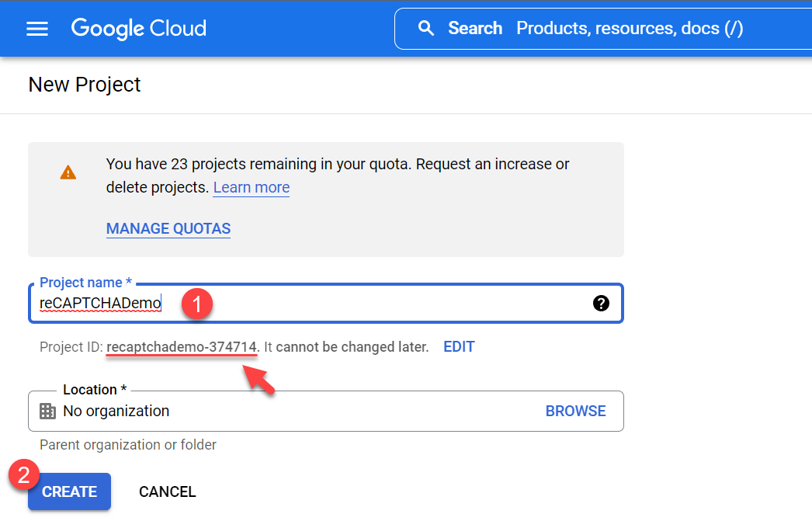This screenshot has height=521, width=812.
Task: Click the 23 projects remaining quota message
Action: tap(338, 175)
